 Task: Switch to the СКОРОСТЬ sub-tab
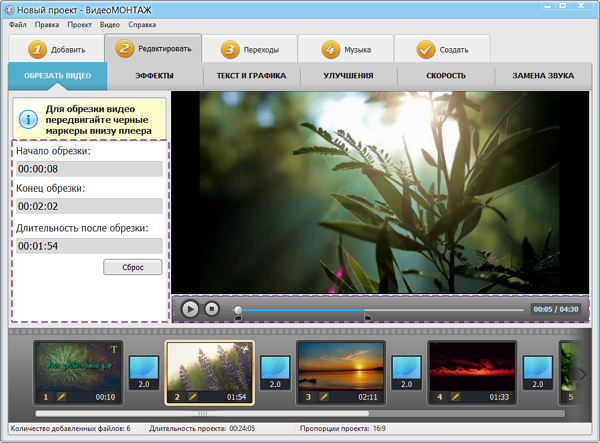pyautogui.click(x=446, y=76)
